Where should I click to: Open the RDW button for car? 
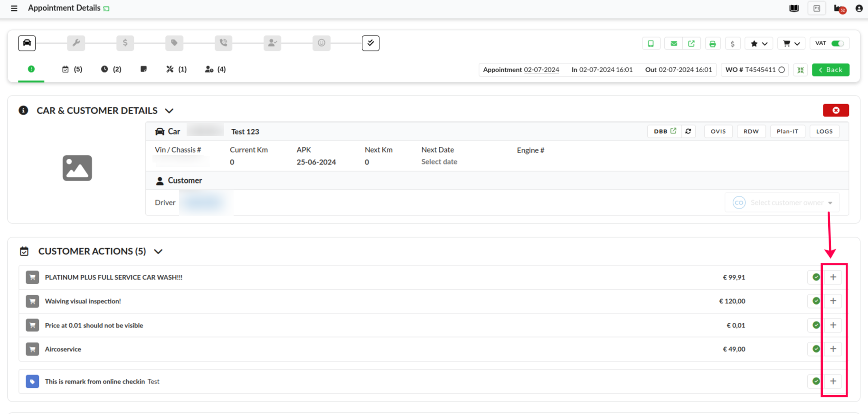[x=751, y=132]
